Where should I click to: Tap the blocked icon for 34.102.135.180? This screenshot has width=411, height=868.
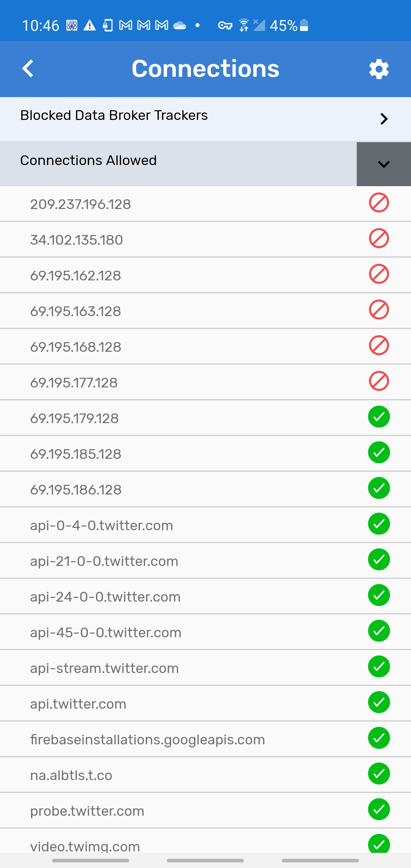click(x=379, y=239)
